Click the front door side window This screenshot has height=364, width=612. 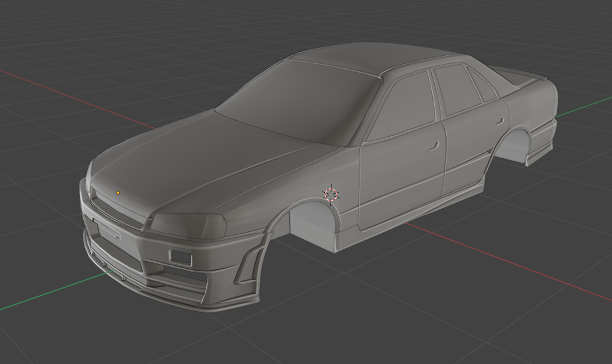click(x=404, y=106)
